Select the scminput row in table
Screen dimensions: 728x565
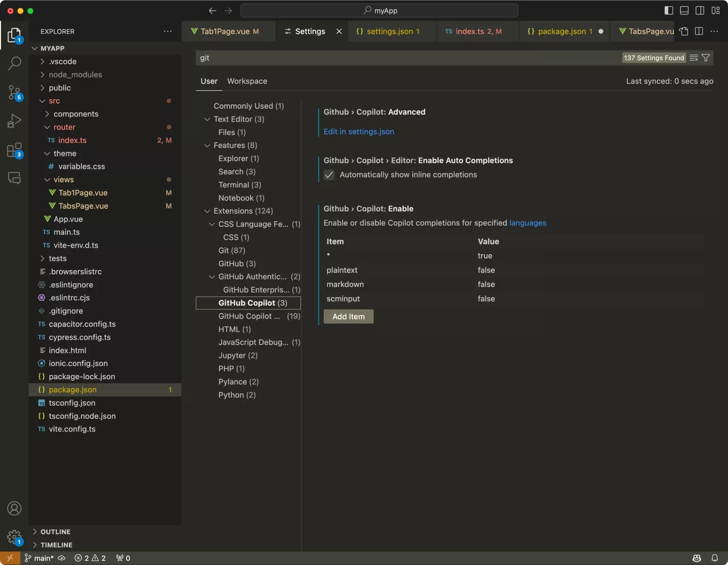(x=514, y=299)
